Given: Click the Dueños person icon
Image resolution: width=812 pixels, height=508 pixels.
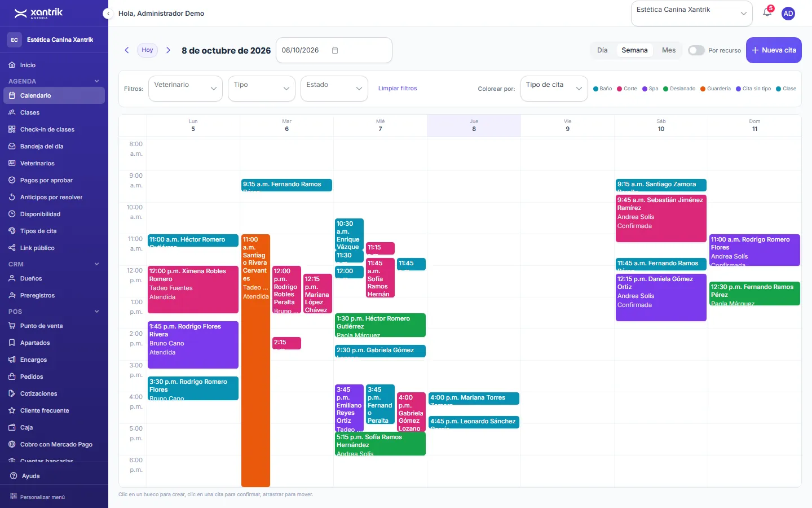Looking at the screenshot, I should (x=12, y=278).
